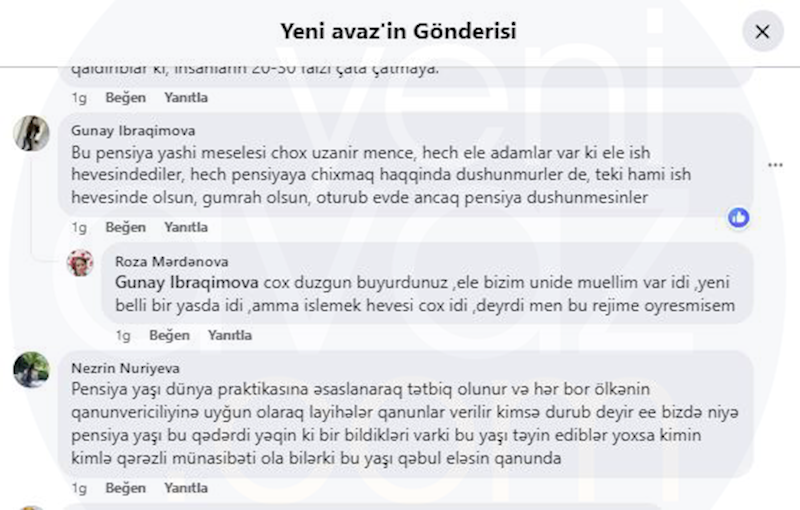Open 1g timestamp of Gunay's comment
Screen dimensions: 800x510
pos(79,227)
